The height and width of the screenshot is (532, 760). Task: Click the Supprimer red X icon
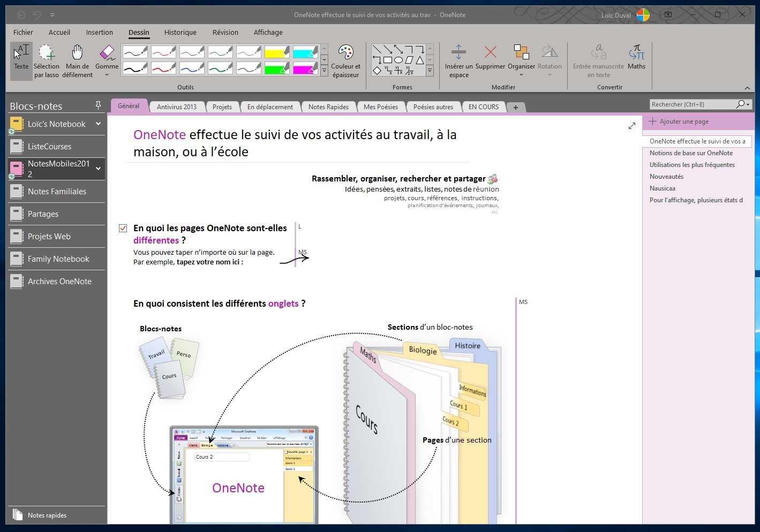491,52
